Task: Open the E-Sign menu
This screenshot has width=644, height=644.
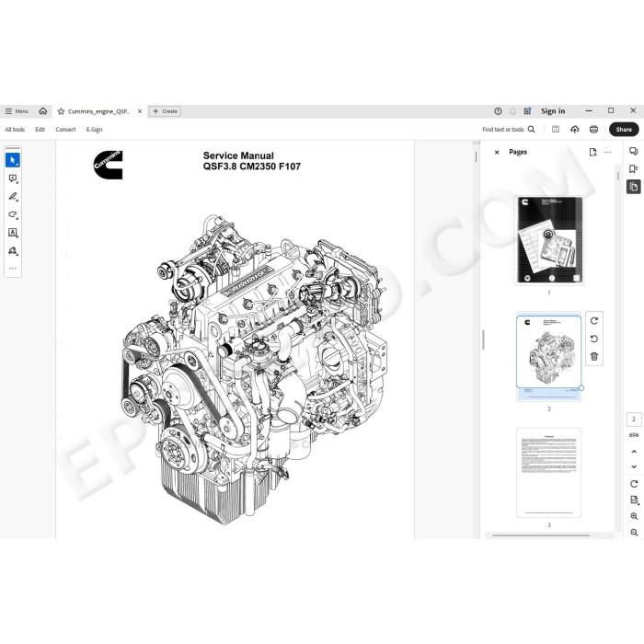Action: (94, 130)
